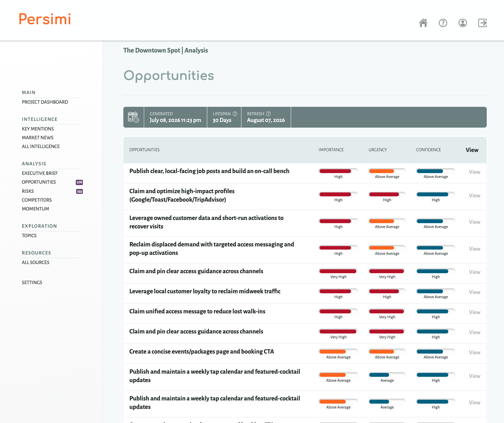
Task: View 'Publish clear, local-facing job posts' opportunity
Action: [x=474, y=172]
